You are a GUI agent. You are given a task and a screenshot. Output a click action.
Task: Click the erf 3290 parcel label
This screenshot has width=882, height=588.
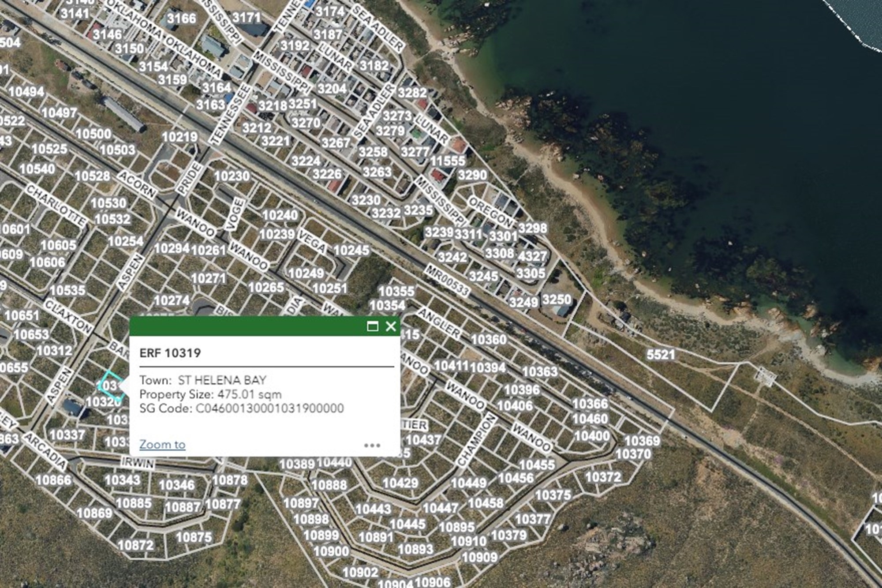pyautogui.click(x=472, y=175)
